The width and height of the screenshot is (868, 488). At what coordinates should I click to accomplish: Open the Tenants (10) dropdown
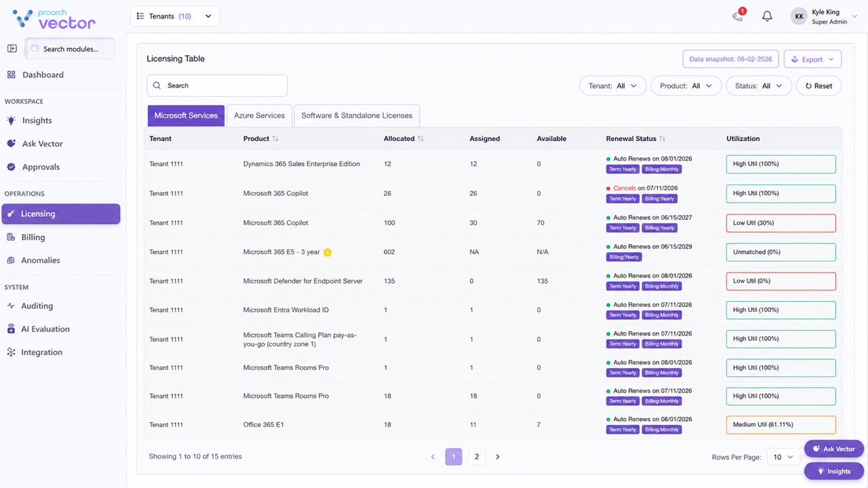click(175, 16)
